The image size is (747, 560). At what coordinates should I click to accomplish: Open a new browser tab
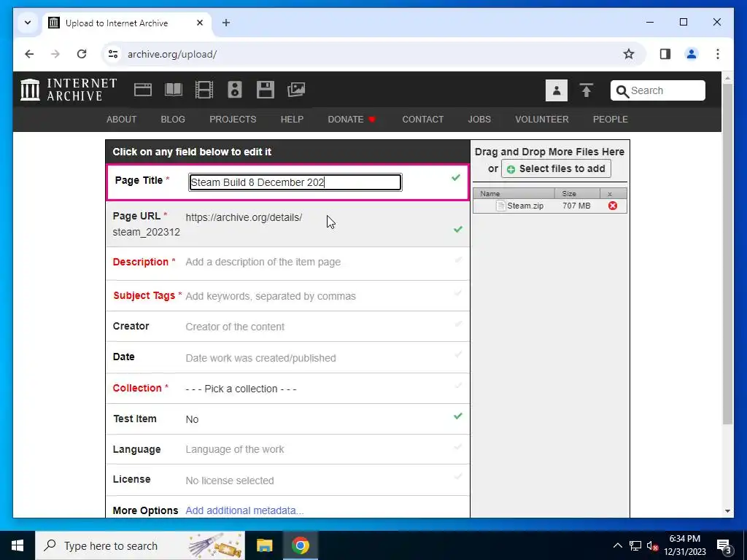[x=226, y=23]
